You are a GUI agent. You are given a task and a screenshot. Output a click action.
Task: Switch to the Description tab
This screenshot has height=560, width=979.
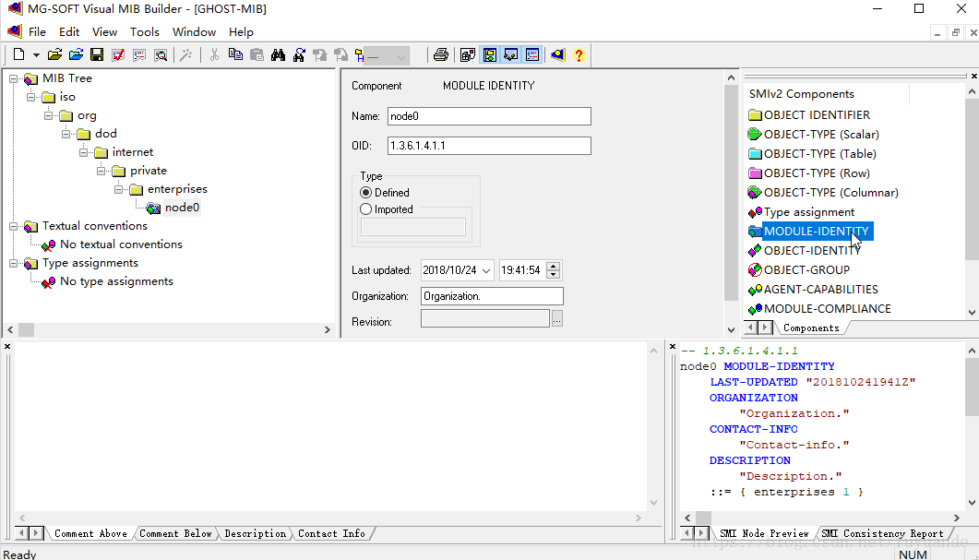(x=256, y=534)
